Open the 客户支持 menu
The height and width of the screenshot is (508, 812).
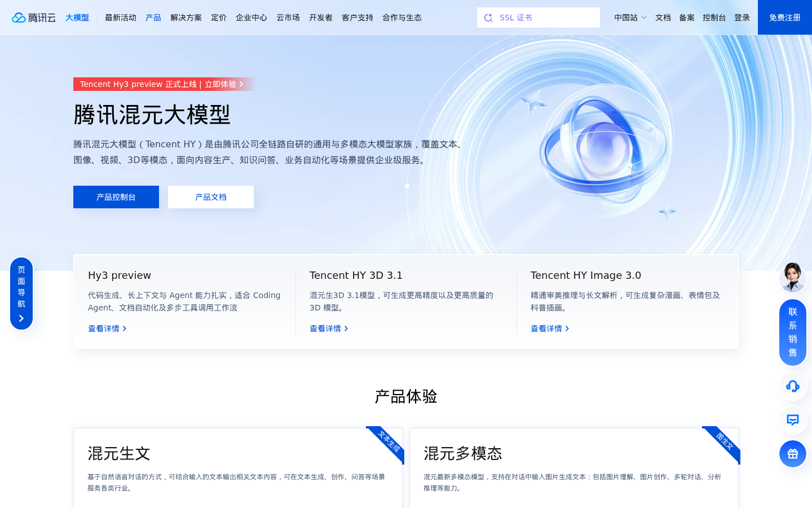pyautogui.click(x=358, y=17)
